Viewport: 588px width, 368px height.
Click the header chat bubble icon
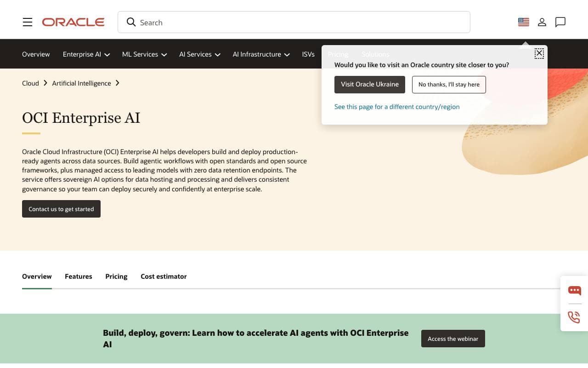(560, 22)
